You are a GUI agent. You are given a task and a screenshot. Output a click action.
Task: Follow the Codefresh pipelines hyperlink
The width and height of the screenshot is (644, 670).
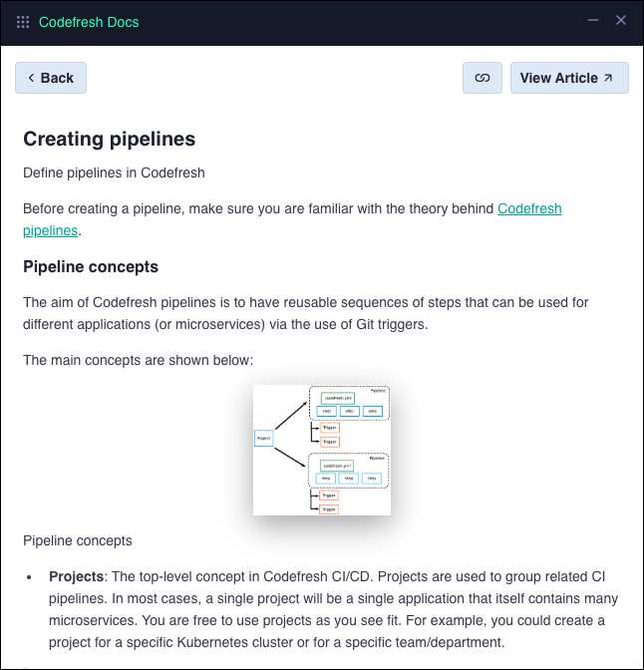pos(529,209)
